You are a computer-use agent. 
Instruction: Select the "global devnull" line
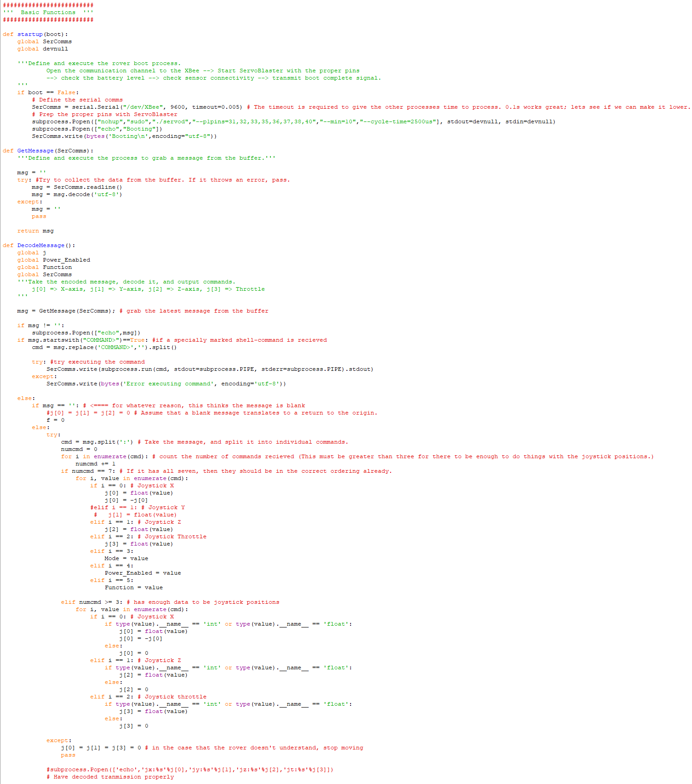click(x=43, y=49)
